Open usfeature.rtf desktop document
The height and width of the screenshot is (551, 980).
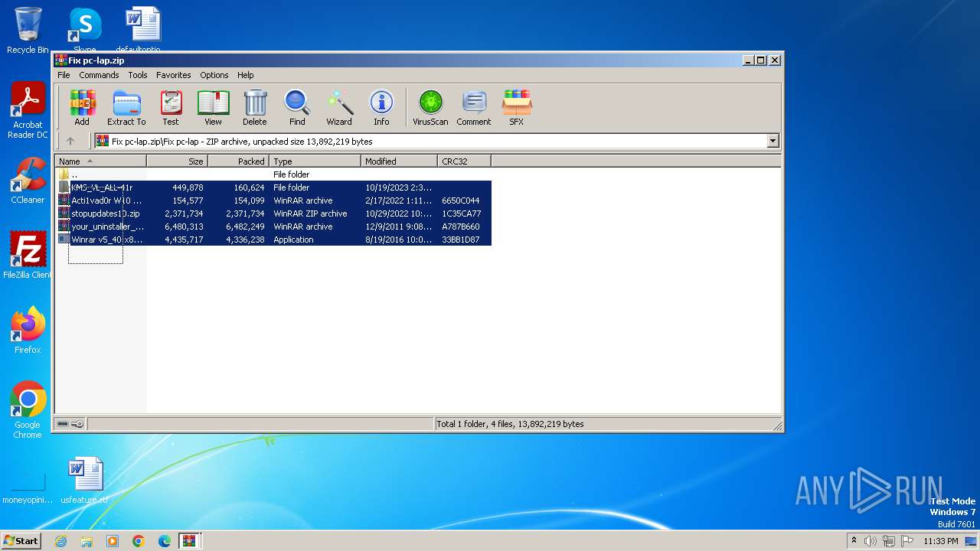(84, 481)
